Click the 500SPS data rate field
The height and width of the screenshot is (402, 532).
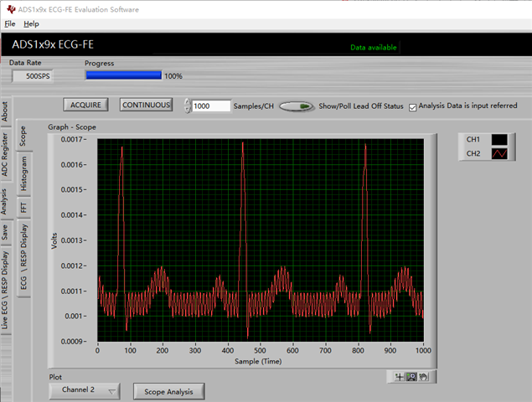click(x=32, y=76)
